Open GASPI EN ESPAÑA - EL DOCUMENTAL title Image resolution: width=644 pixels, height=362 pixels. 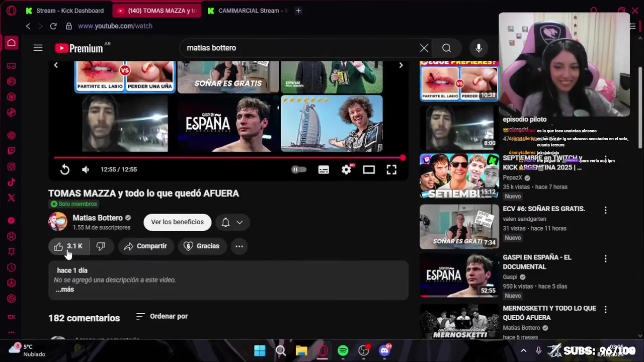537,262
